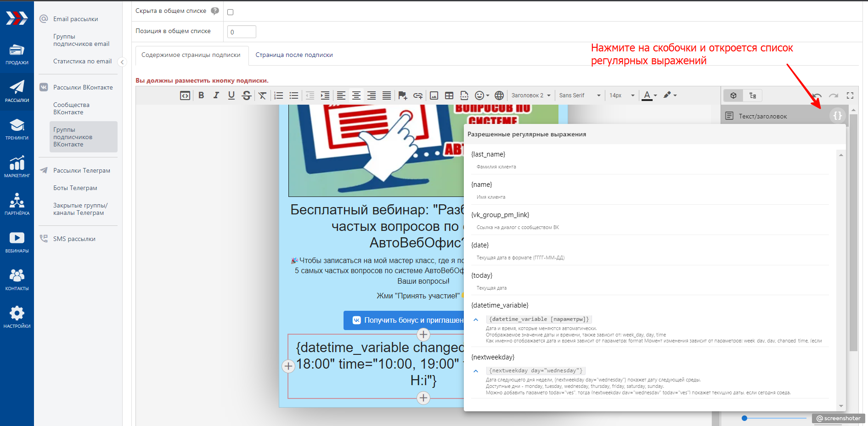The image size is (868, 426).
Task: Open Контакты section in sidebar
Action: coord(17,280)
